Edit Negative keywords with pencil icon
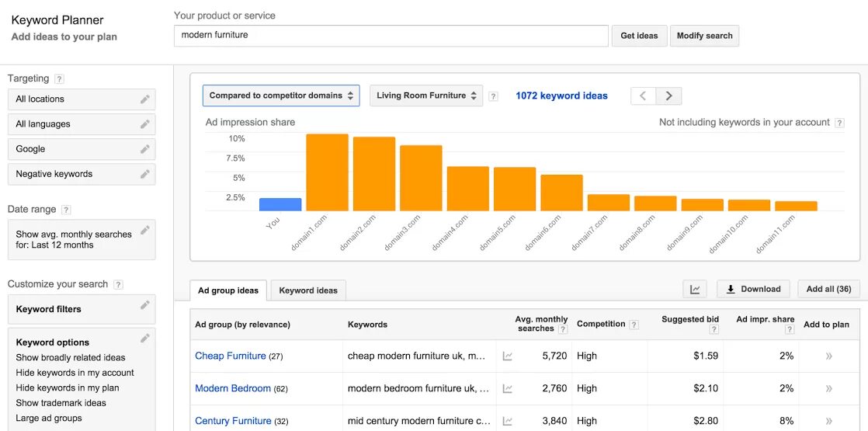The height and width of the screenshot is (431, 868). 144,174
